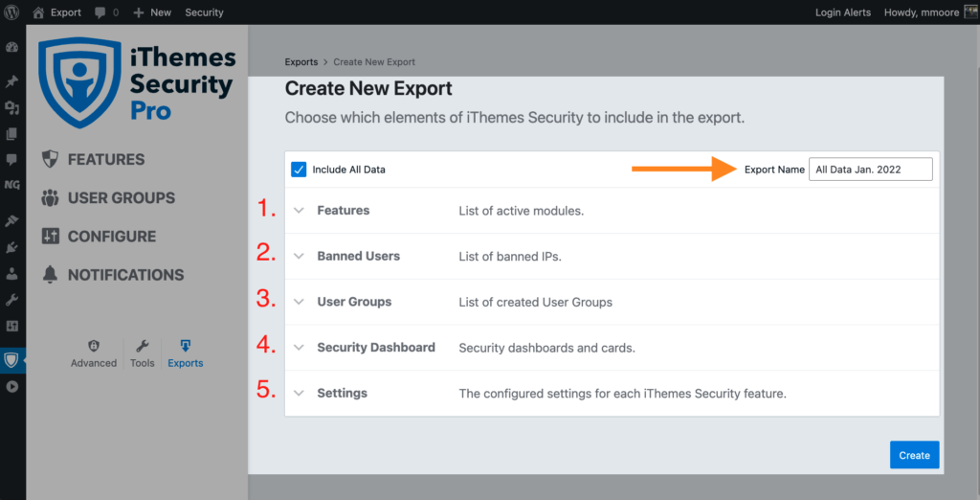Select the Exports tab
The width and height of the screenshot is (980, 500).
pyautogui.click(x=185, y=354)
